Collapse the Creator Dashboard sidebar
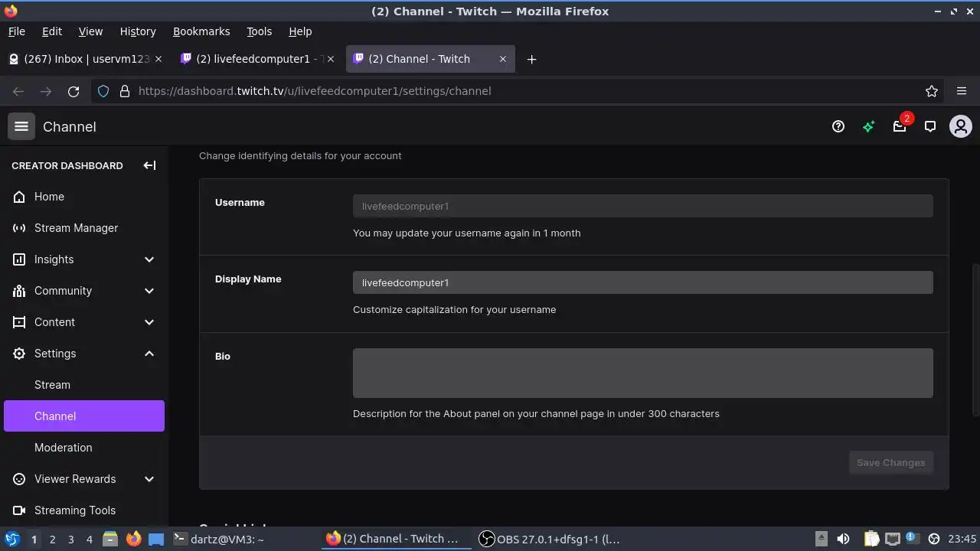 pyautogui.click(x=149, y=165)
